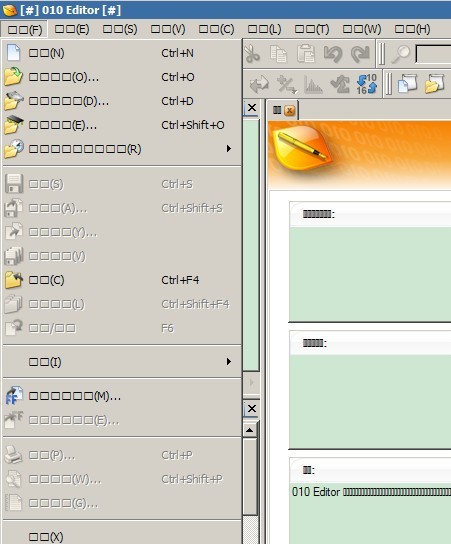Click the 10/16 base converter icon
This screenshot has height=544, width=451.
tap(366, 84)
